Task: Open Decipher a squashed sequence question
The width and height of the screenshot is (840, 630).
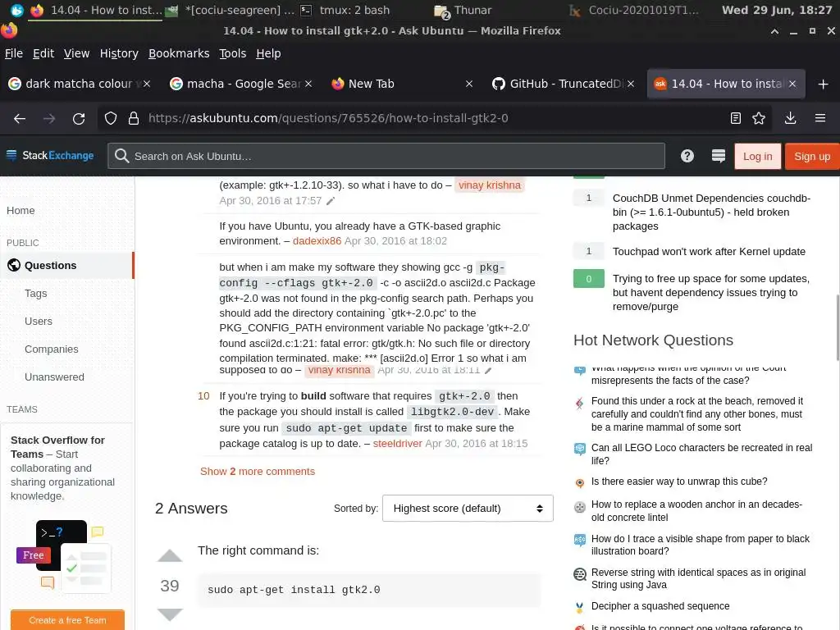Action: (660, 606)
